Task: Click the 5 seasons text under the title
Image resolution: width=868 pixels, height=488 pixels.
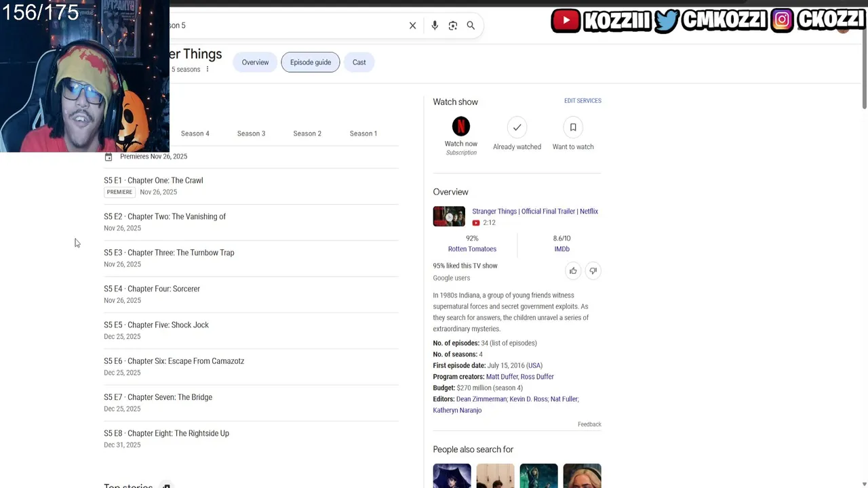Action: (x=186, y=69)
